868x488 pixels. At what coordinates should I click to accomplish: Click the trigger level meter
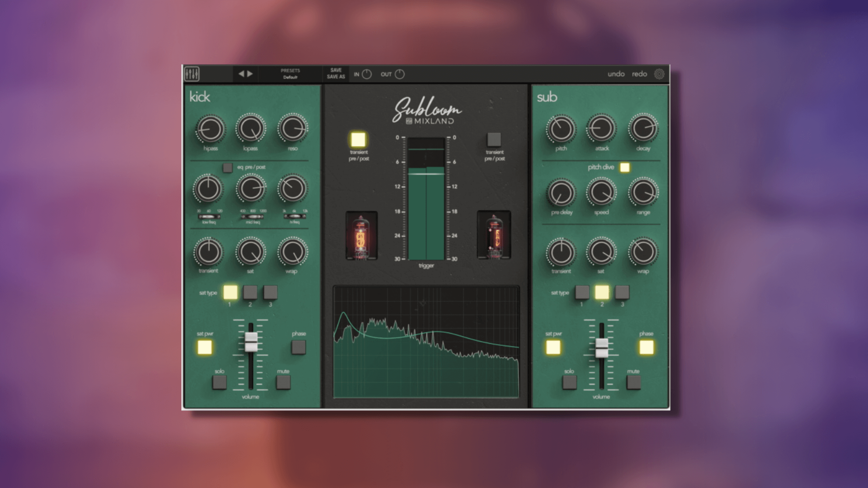pyautogui.click(x=426, y=198)
